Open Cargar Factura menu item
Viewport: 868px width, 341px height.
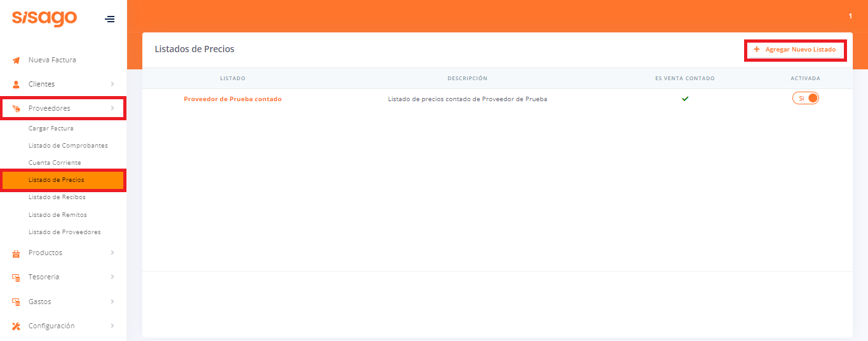(x=51, y=129)
